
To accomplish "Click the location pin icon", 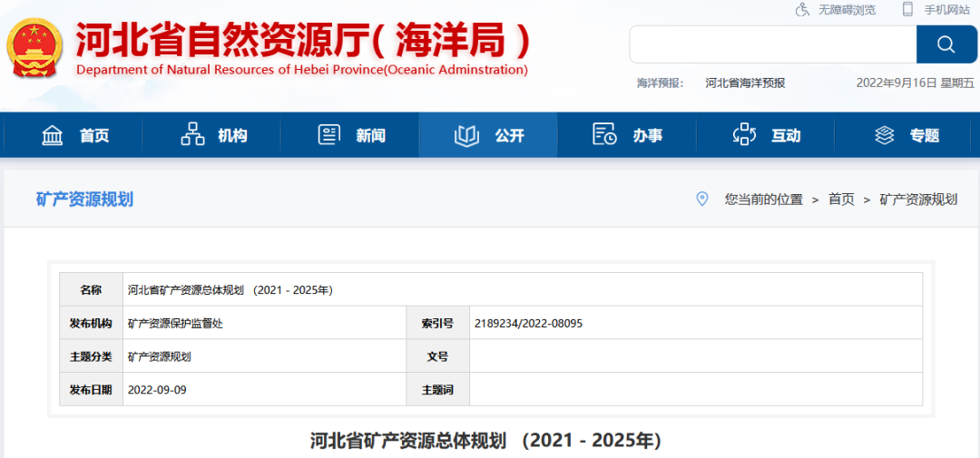I will tap(701, 200).
